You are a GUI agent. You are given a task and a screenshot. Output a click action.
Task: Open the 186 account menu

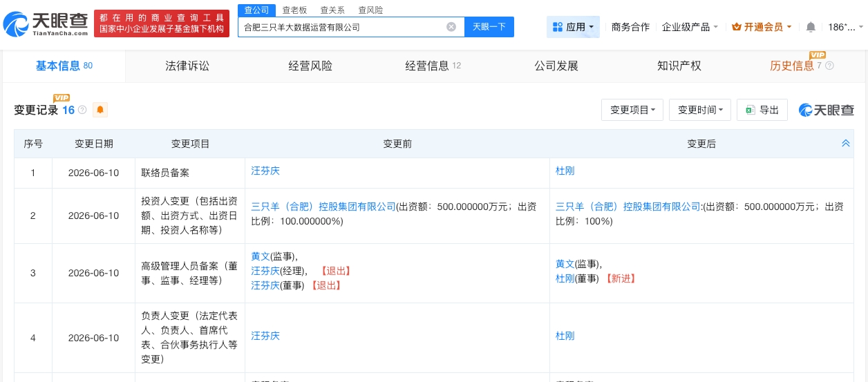click(x=845, y=27)
